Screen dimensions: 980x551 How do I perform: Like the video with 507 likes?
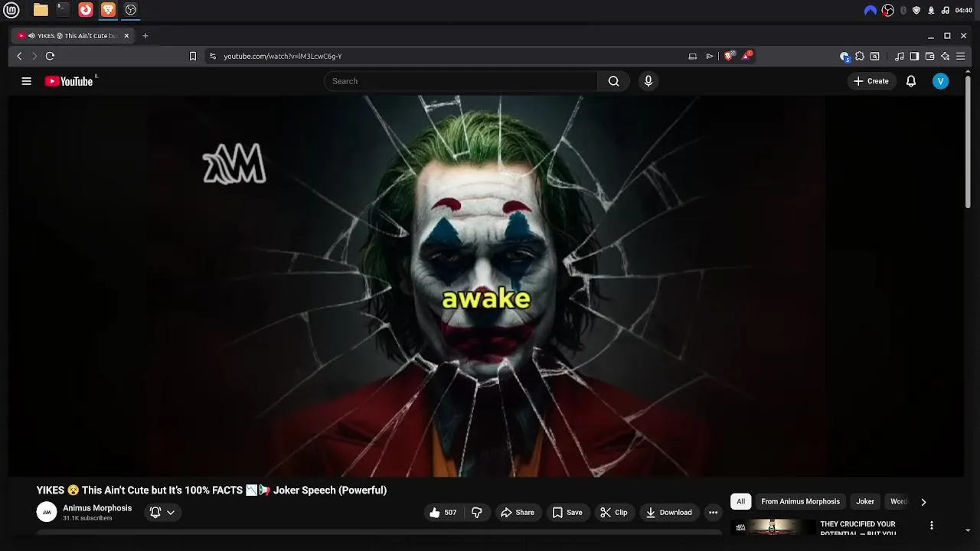443,513
